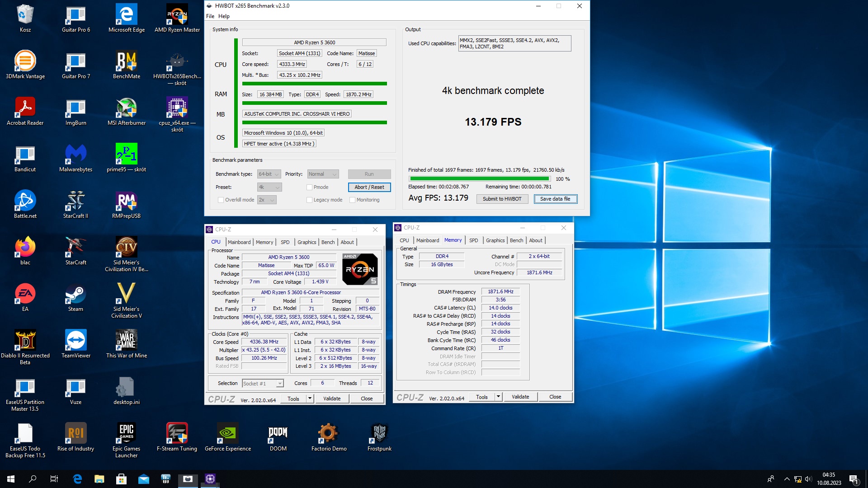
Task: Select This War of Mine icon
Action: (x=127, y=344)
